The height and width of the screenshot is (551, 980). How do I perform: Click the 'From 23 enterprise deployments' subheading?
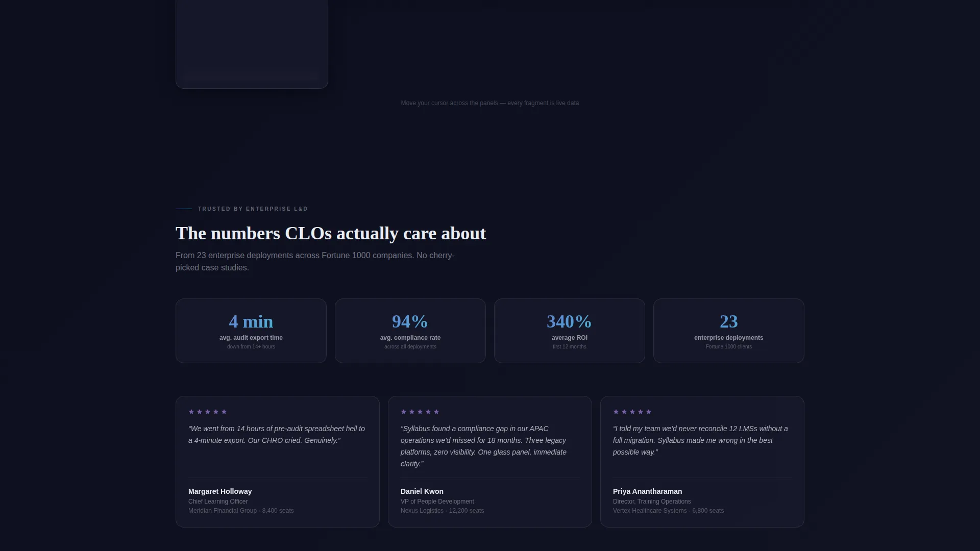click(x=315, y=261)
